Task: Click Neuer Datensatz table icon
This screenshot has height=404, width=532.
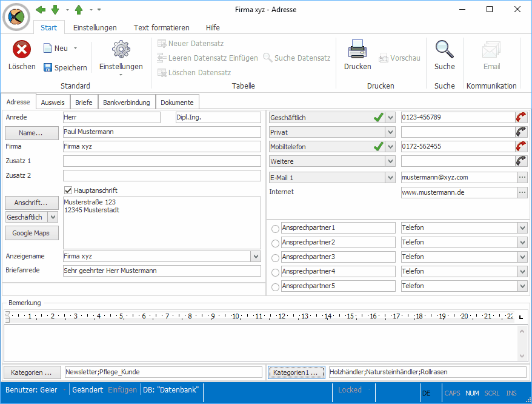Action: pos(162,44)
